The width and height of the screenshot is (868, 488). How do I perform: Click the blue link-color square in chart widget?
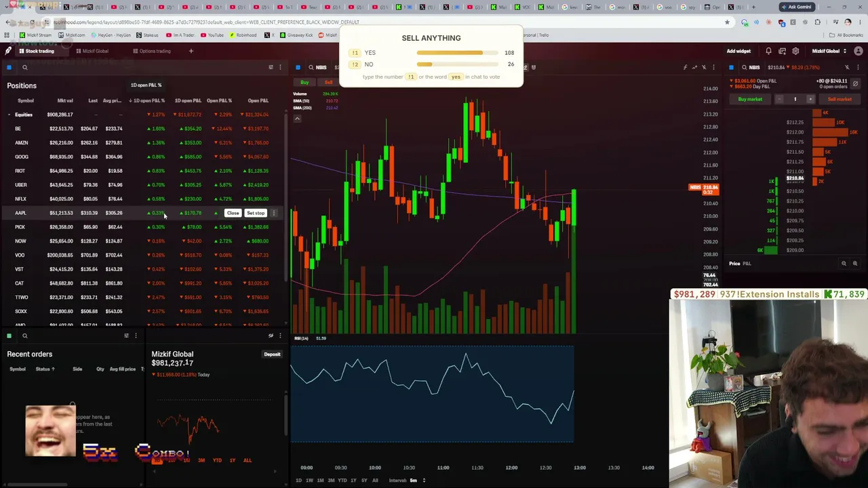point(298,67)
